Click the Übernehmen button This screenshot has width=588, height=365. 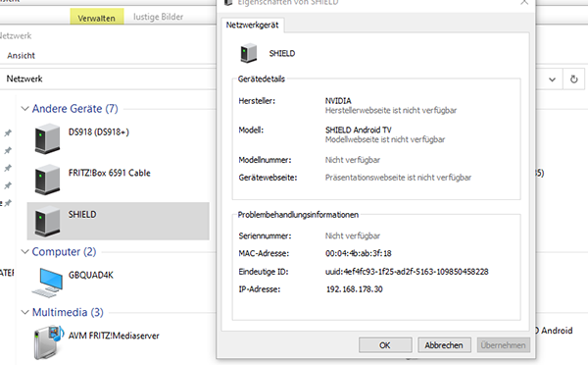point(504,345)
